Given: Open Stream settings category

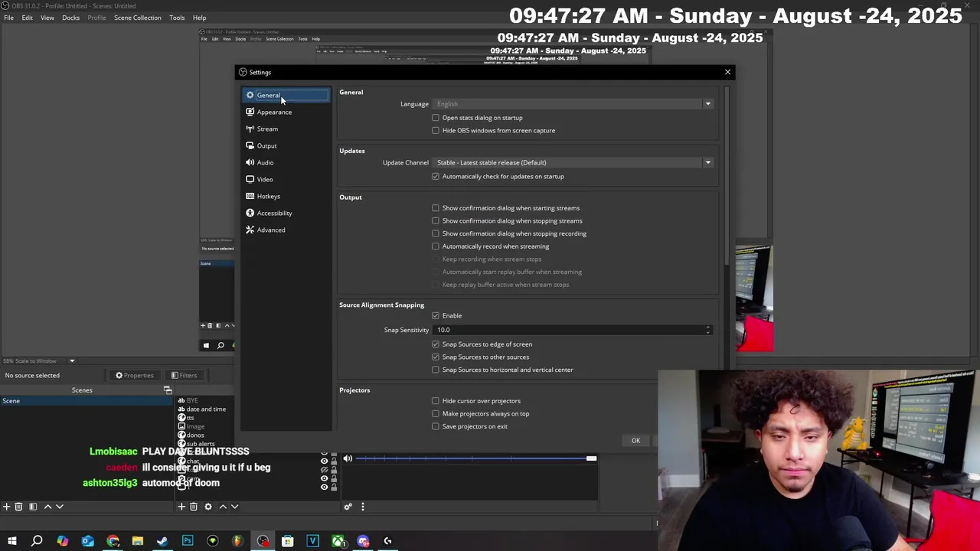Looking at the screenshot, I should pos(286,129).
